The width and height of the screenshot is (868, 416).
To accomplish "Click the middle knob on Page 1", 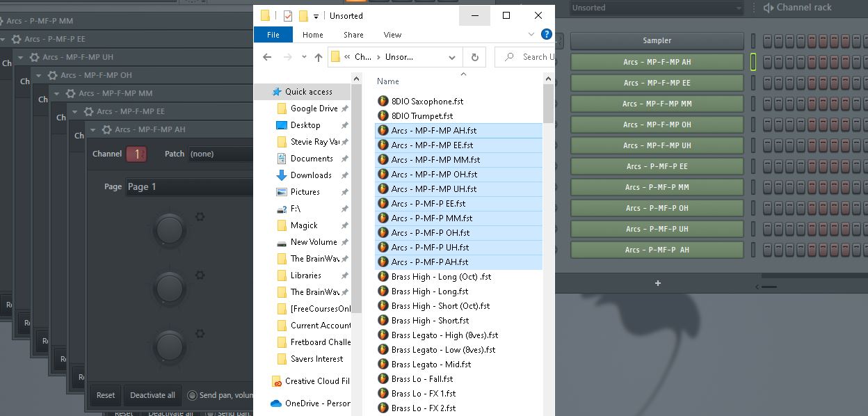I will (170, 287).
